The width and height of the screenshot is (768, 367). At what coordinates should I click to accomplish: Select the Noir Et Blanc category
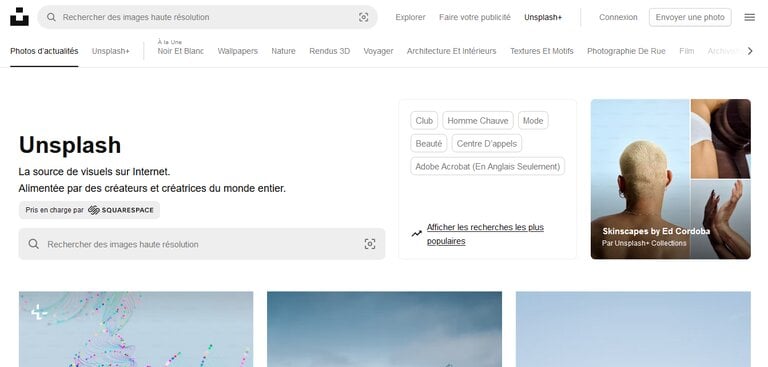pos(181,51)
